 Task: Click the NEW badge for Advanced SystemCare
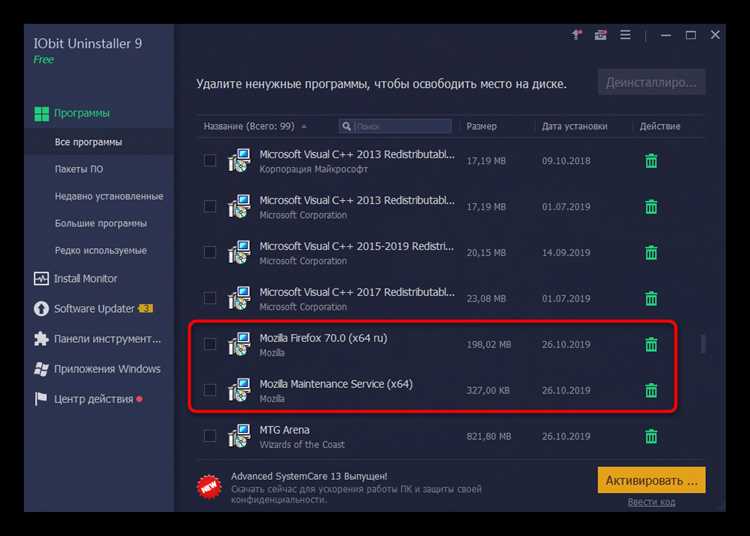coord(209,487)
